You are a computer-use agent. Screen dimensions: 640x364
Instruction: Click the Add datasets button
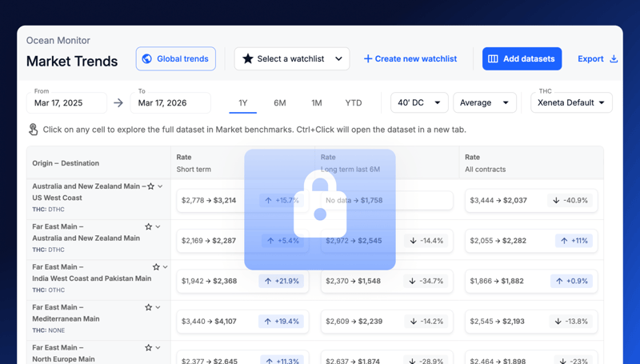pyautogui.click(x=522, y=58)
